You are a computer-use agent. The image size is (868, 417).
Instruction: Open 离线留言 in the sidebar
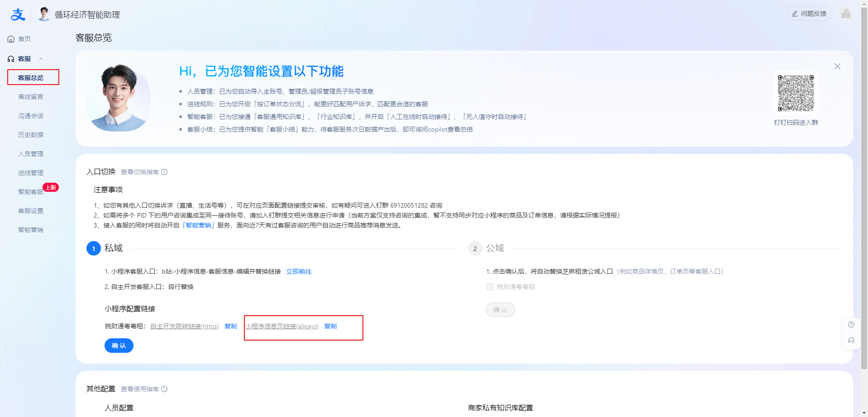(x=31, y=97)
